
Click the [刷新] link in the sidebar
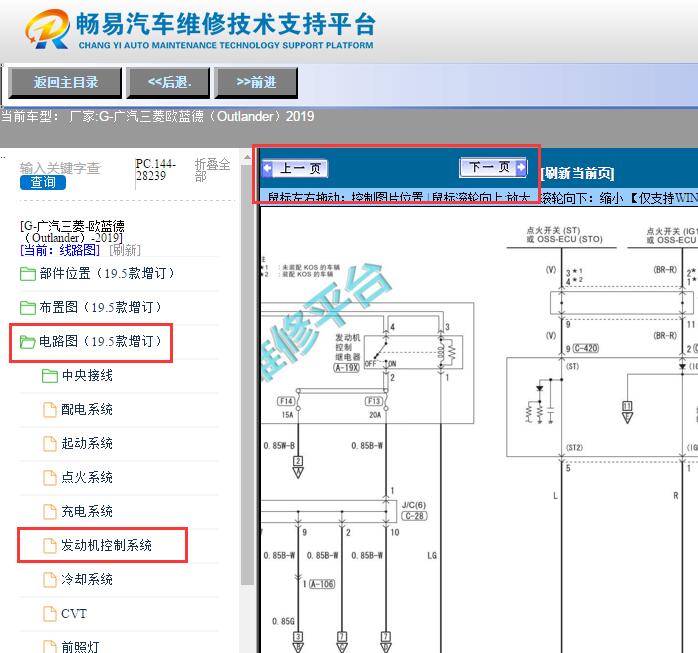click(x=125, y=250)
